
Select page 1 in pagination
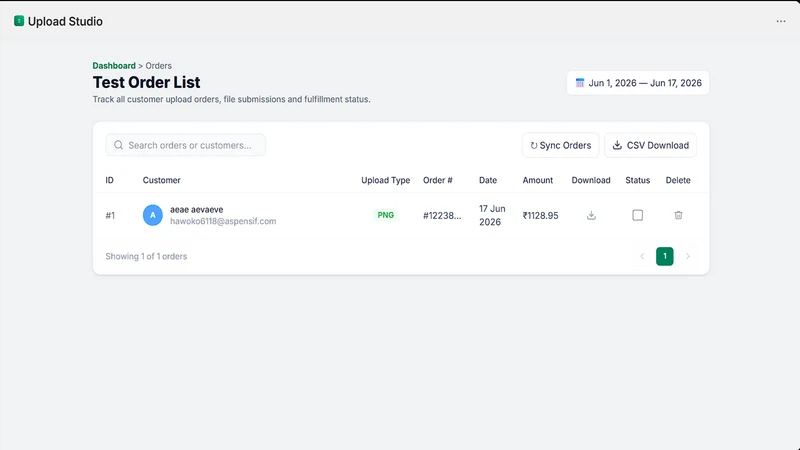[664, 256]
